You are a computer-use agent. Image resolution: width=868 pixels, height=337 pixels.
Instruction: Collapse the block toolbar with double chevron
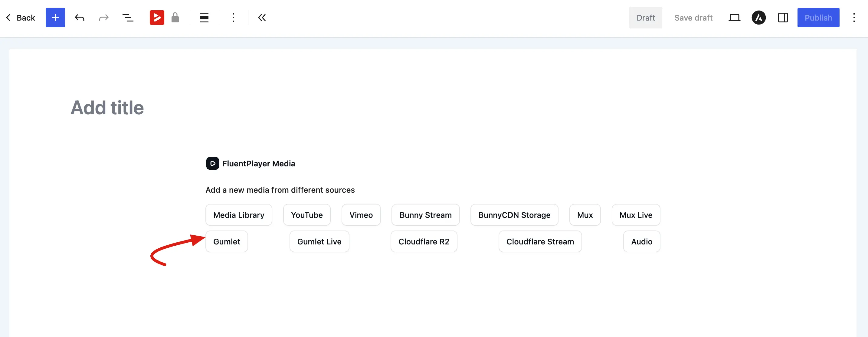(x=262, y=18)
